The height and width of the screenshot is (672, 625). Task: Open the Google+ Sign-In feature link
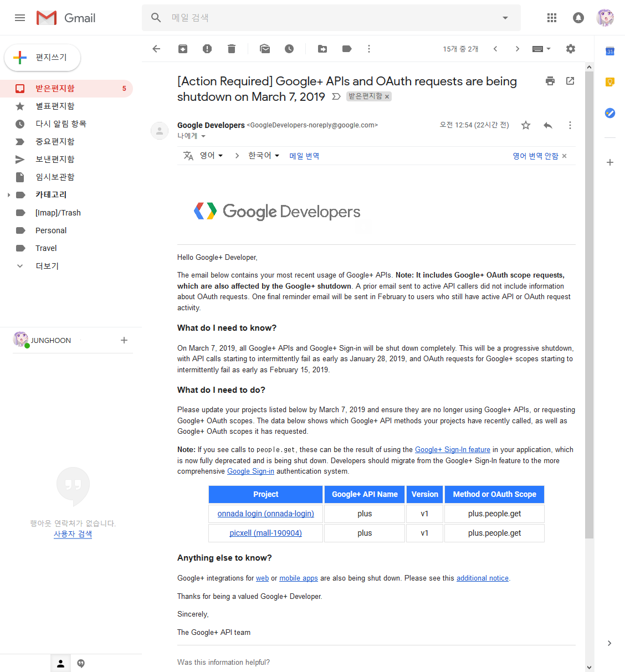(x=452, y=450)
